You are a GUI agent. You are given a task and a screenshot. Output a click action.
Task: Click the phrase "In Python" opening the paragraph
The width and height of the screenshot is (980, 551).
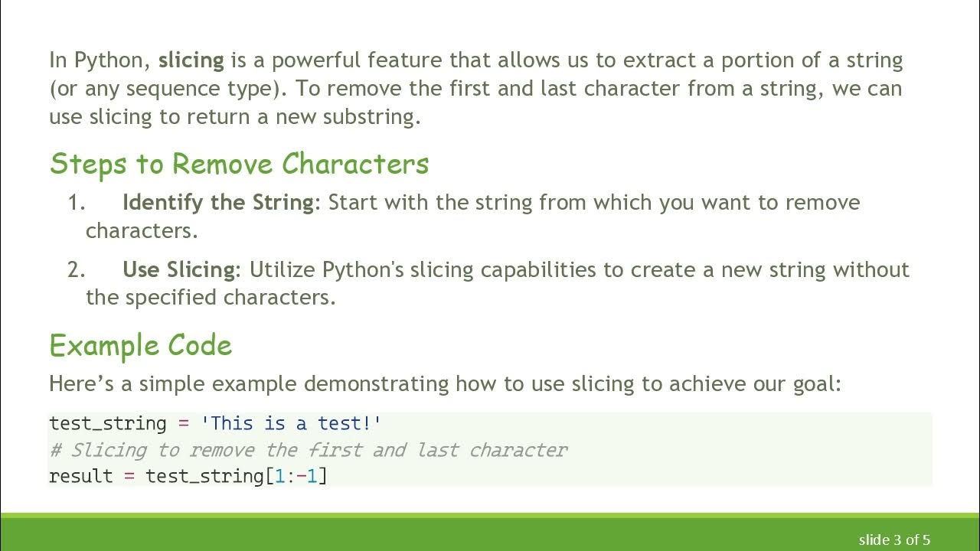point(98,60)
